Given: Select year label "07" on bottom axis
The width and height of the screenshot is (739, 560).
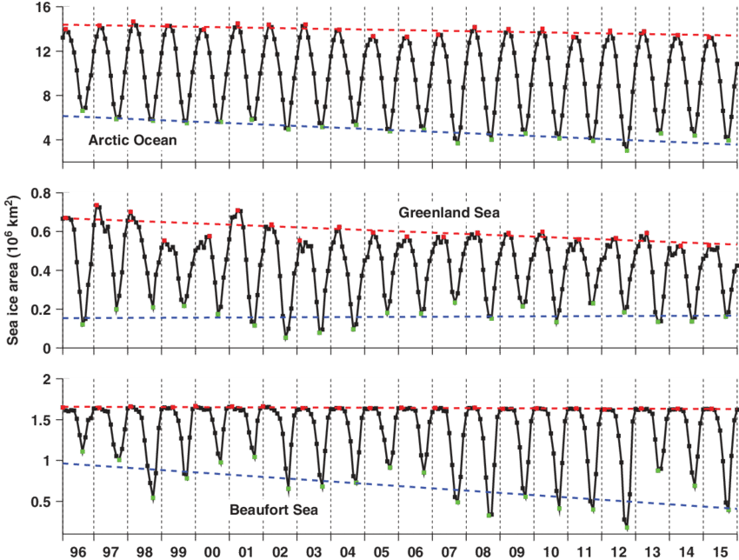Looking at the screenshot, I should [449, 552].
